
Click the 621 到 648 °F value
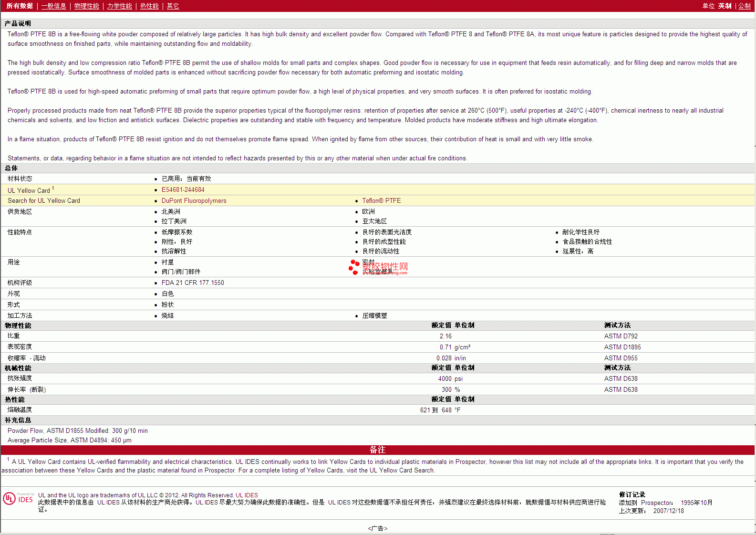(x=440, y=410)
